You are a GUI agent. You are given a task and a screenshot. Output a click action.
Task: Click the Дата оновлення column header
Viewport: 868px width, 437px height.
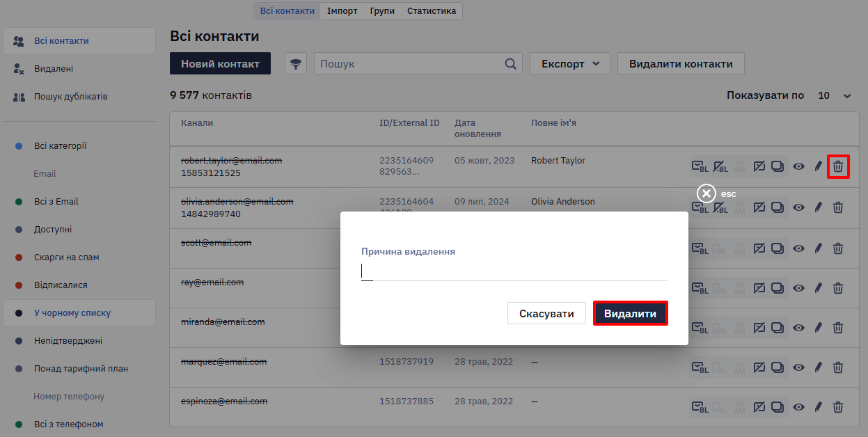coord(478,128)
